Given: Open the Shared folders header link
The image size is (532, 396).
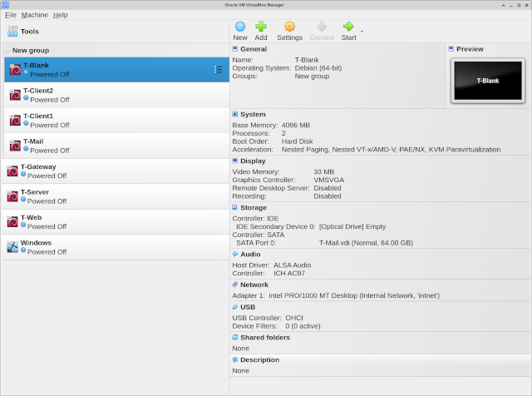Looking at the screenshot, I should tap(265, 338).
